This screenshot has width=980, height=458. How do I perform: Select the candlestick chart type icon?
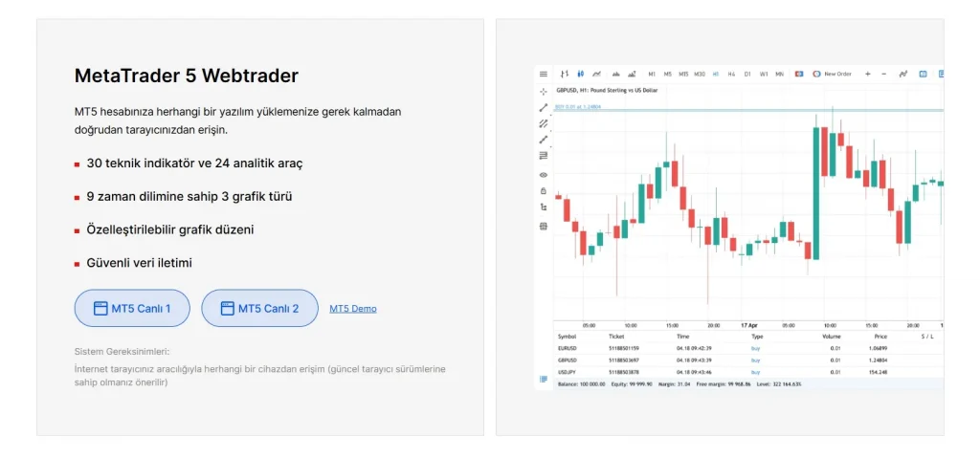(x=581, y=74)
